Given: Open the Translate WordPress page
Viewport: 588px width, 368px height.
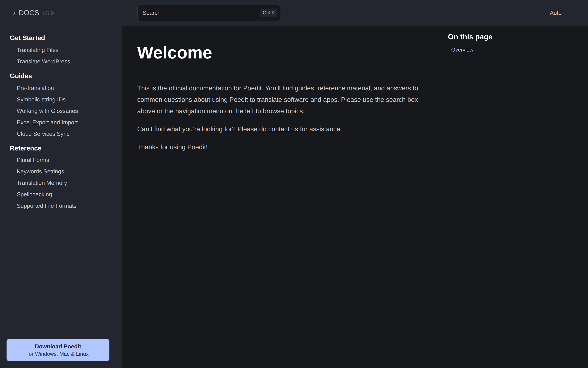Looking at the screenshot, I should pos(43,61).
